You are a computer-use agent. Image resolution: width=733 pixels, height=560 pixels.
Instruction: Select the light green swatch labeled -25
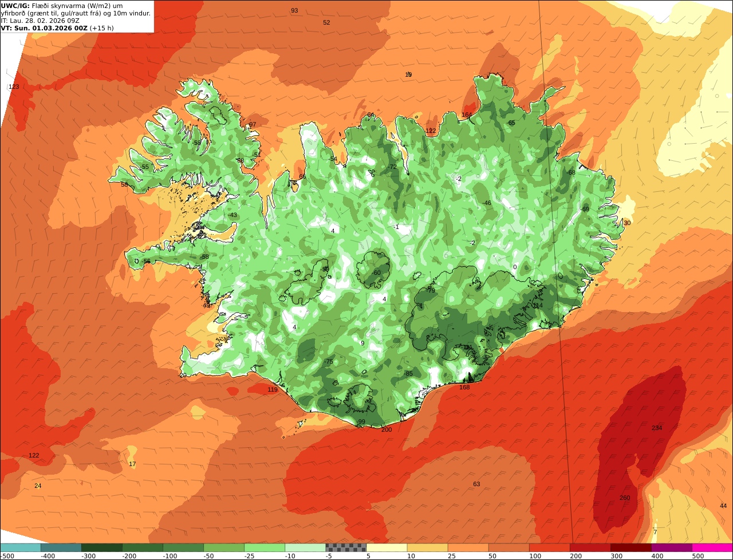pyautogui.click(x=265, y=547)
